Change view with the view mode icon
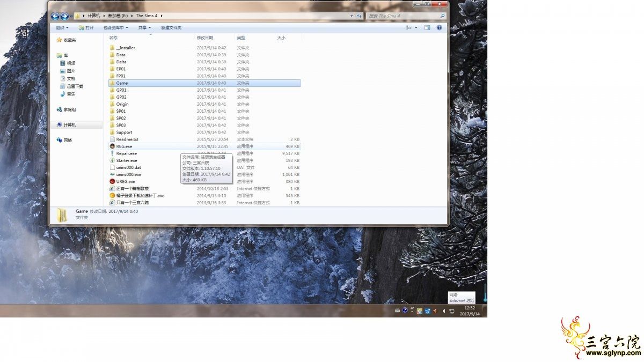Screen dimensions: 644x362 pos(409,27)
